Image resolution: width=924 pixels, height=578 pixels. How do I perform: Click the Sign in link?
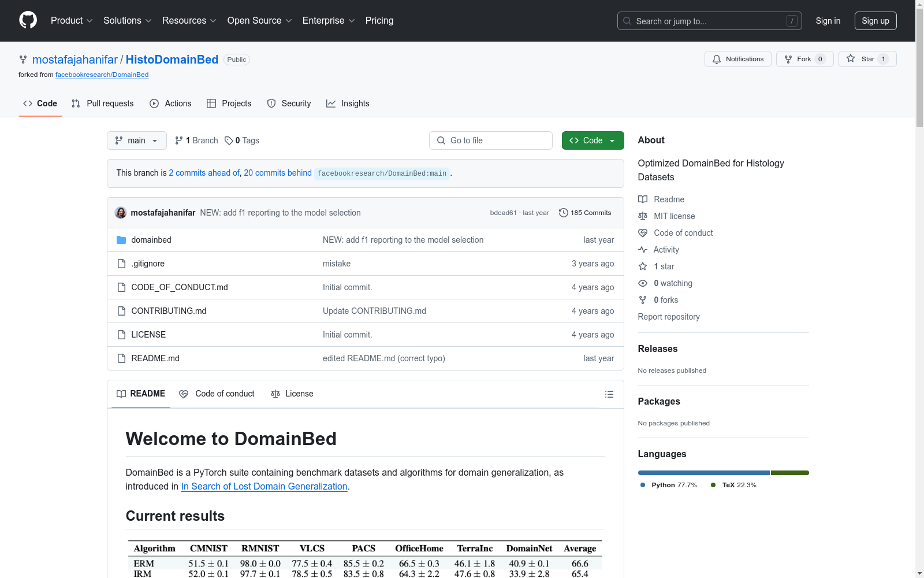pos(828,21)
